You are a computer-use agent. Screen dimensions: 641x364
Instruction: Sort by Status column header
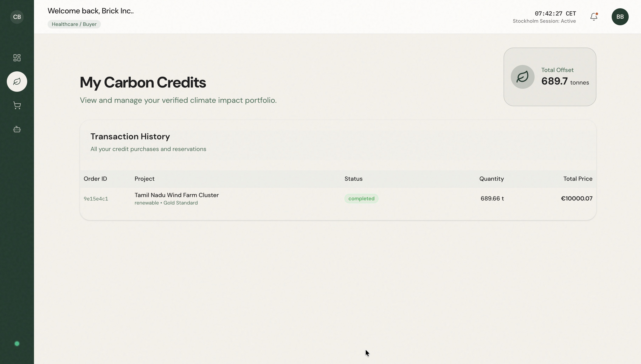[x=353, y=179]
